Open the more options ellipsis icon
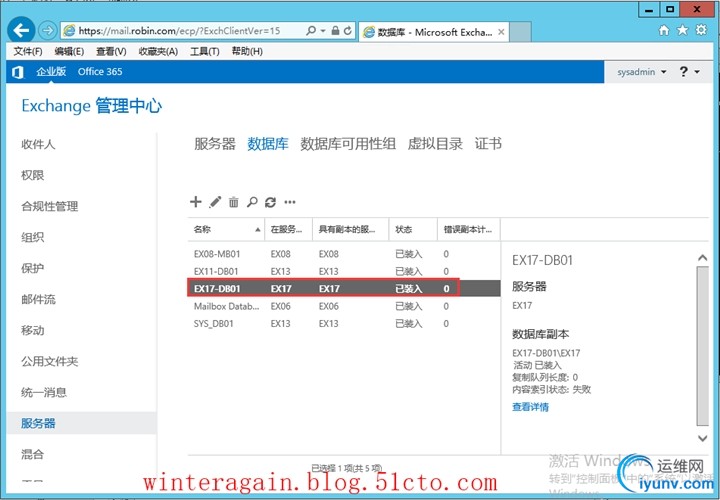Viewport: 720px width, 500px height. tap(290, 202)
